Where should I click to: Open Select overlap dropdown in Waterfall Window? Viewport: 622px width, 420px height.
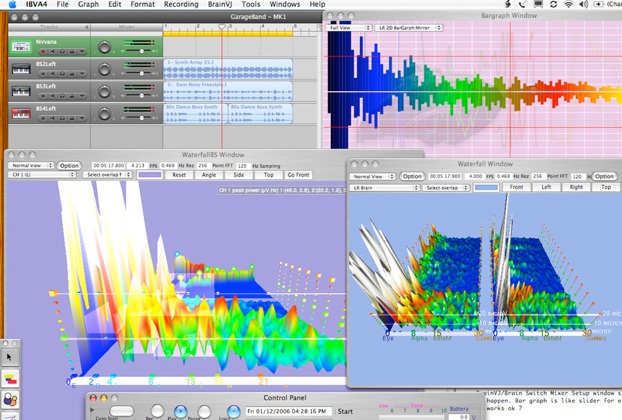[x=446, y=188]
